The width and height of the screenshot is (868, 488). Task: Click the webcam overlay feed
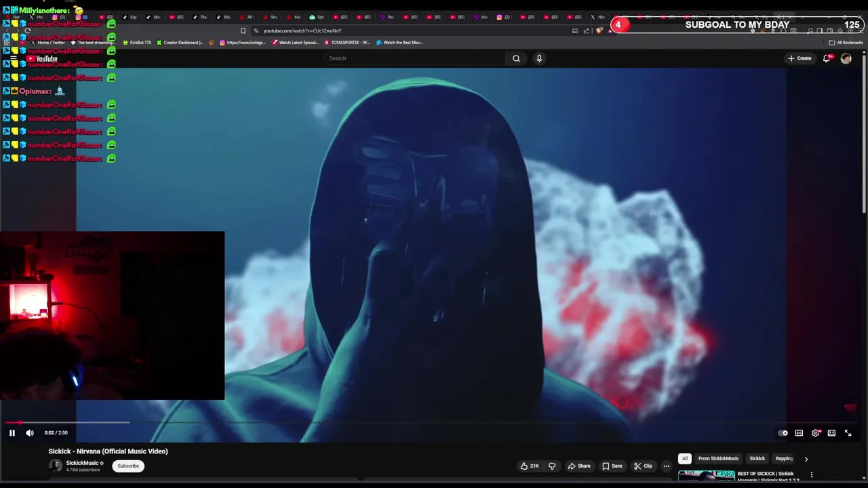pos(112,316)
